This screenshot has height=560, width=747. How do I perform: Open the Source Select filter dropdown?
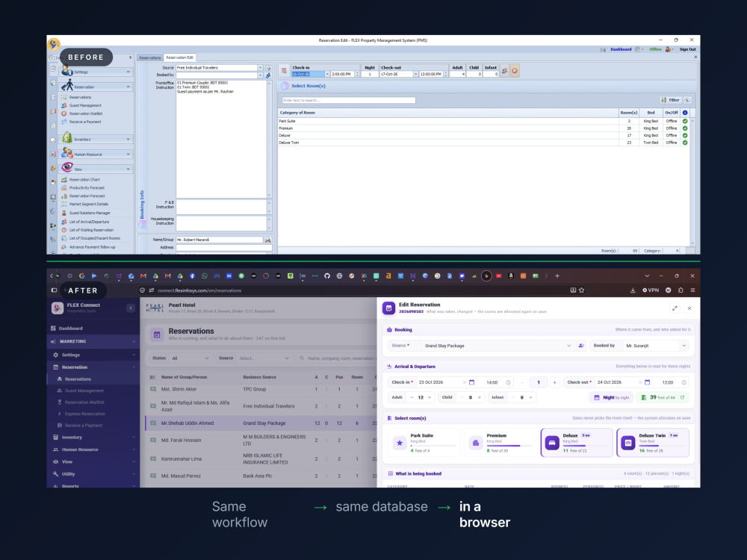coord(264,358)
